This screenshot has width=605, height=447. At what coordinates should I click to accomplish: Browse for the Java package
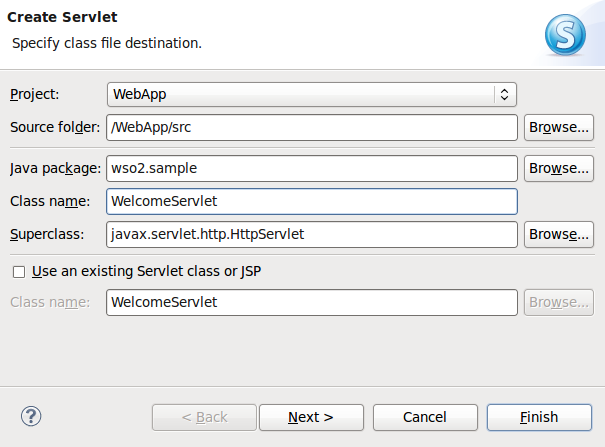(559, 168)
